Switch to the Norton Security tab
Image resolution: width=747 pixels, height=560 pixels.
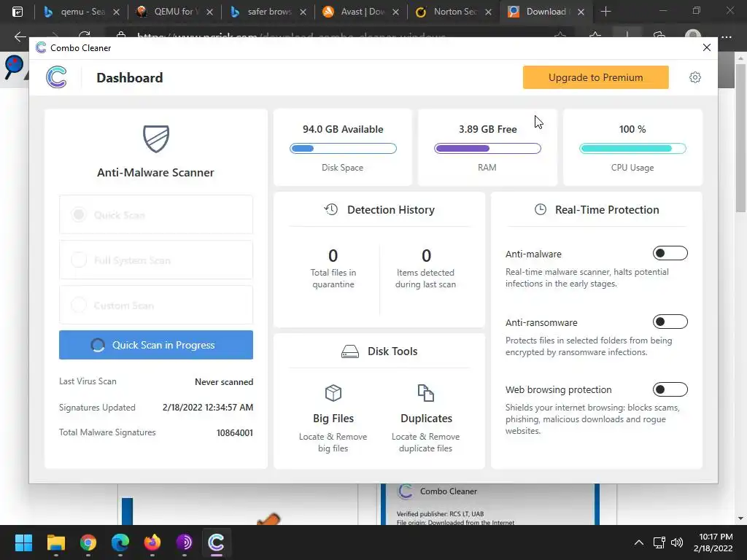pos(453,12)
